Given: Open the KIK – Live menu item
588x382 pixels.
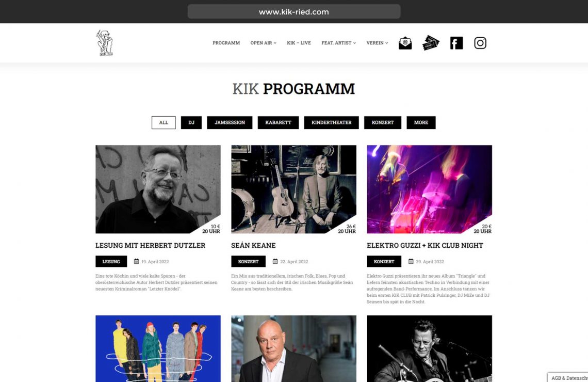Looking at the screenshot, I should (x=299, y=43).
